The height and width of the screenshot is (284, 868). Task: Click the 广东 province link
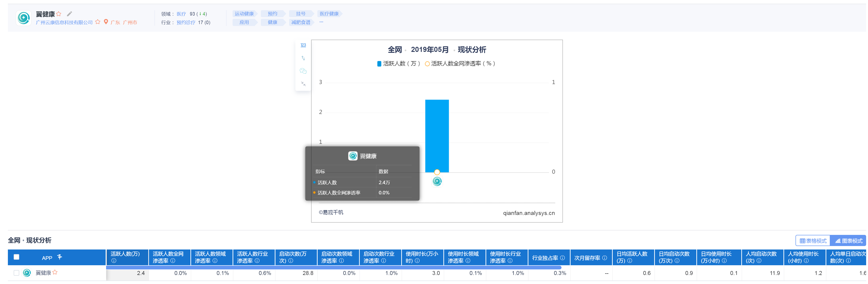[x=115, y=22]
